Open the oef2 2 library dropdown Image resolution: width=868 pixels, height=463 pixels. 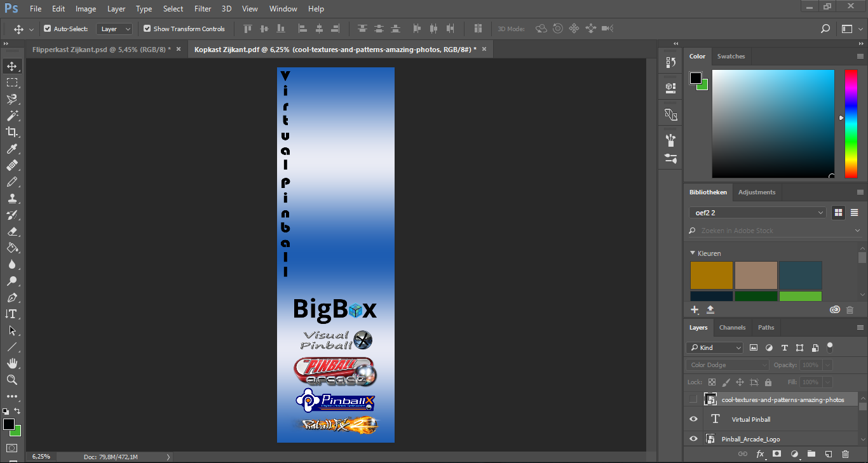[757, 213]
